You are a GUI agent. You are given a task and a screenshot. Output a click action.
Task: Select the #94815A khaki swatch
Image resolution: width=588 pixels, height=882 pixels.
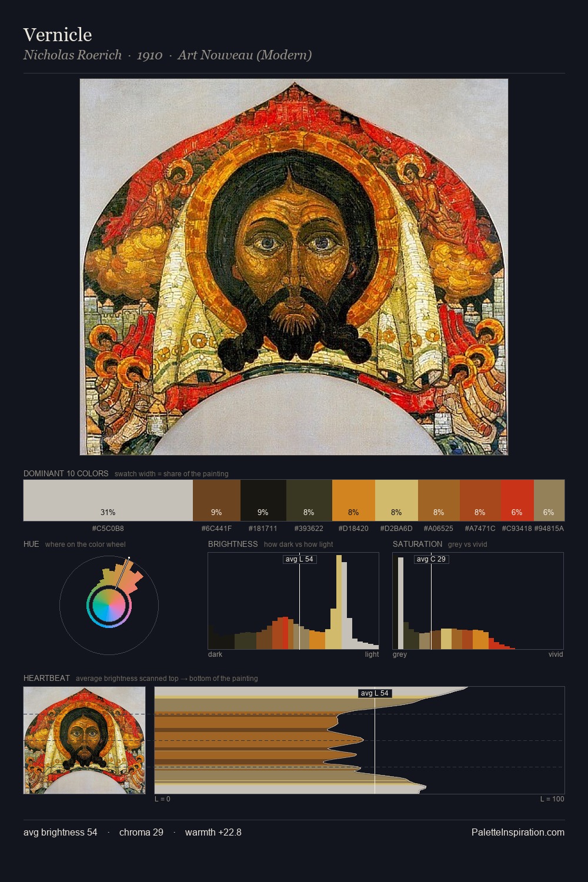549,500
